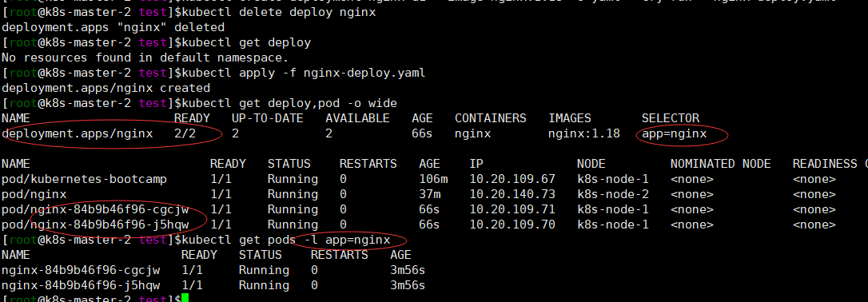Click 'k8s-node-1' in the kubernetes-bootcamp row
Viewport: 868px width, 302px height.
coord(613,179)
